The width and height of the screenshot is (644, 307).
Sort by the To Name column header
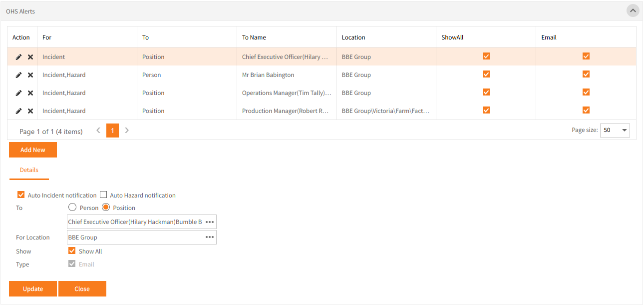coord(254,37)
